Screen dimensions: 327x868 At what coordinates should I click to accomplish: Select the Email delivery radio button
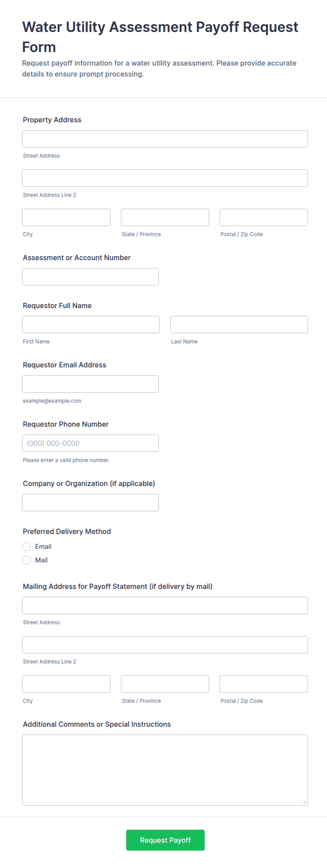26,546
